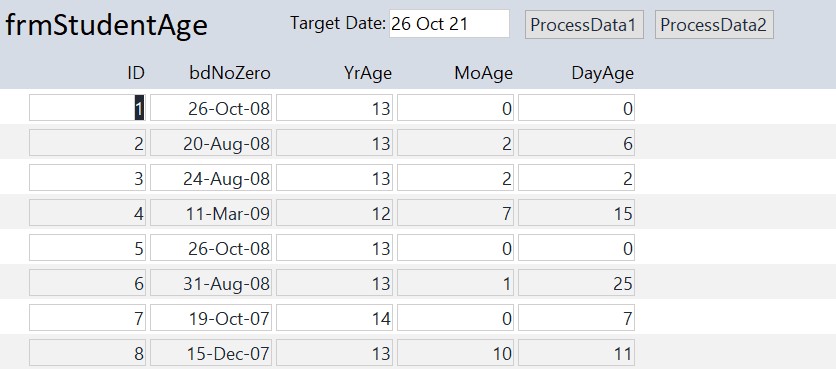Run the ProcessData2 button
Image resolution: width=836 pixels, height=372 pixels.
(714, 25)
